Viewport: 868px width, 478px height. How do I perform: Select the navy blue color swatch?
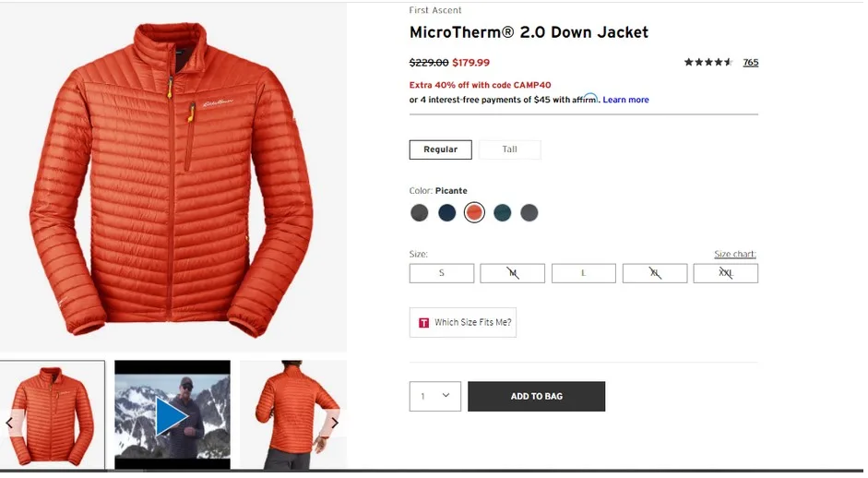point(446,212)
